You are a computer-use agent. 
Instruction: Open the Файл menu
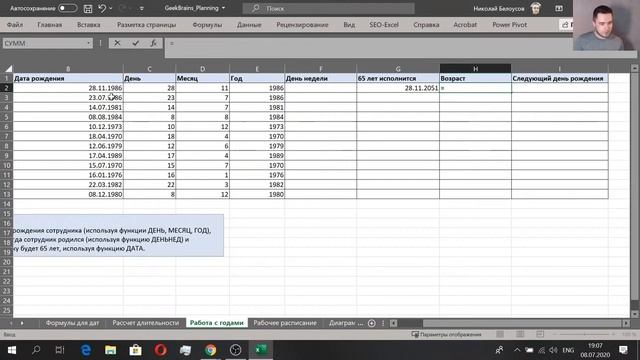point(15,25)
